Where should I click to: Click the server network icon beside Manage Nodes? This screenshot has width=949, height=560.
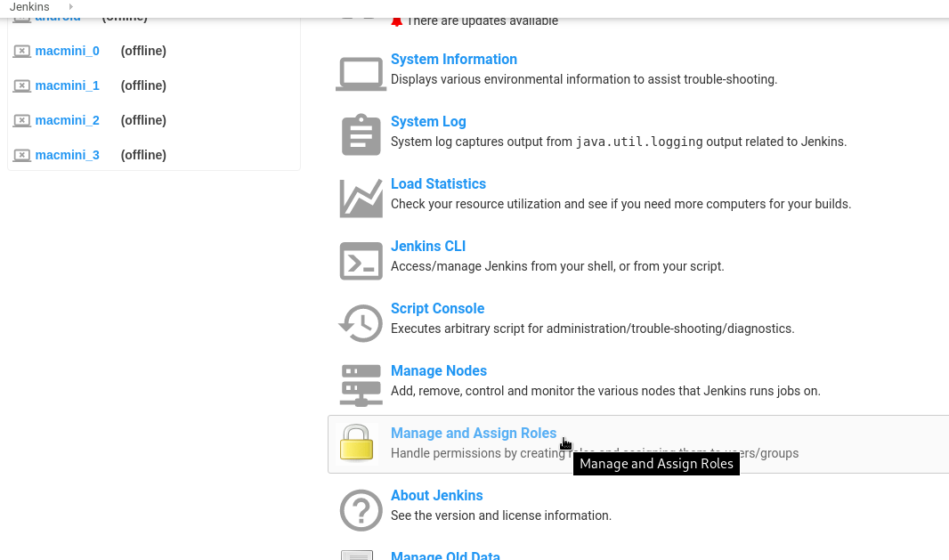click(361, 385)
